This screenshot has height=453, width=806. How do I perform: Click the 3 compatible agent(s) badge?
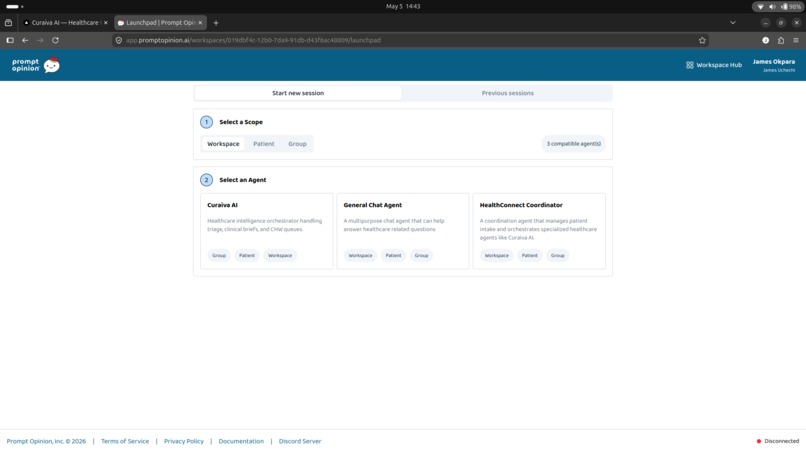(x=574, y=144)
